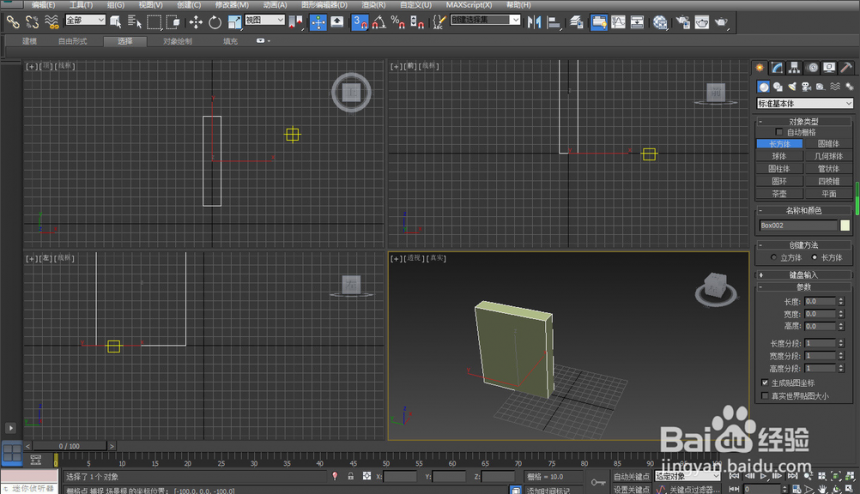Screen dimensions: 860x494
Task: Click the Unlink Selection tool icon
Action: [x=32, y=22]
